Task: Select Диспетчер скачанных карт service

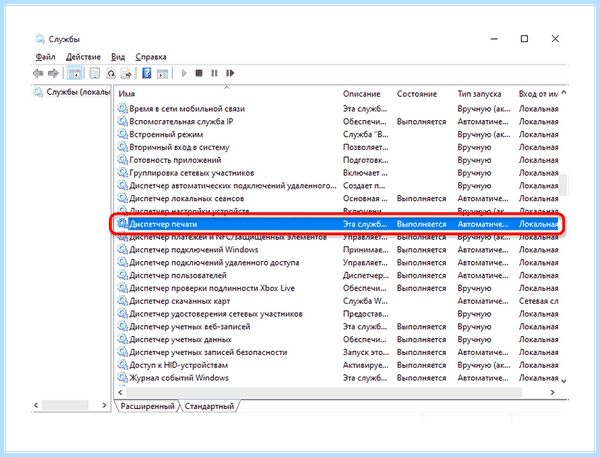Action: click(338, 301)
